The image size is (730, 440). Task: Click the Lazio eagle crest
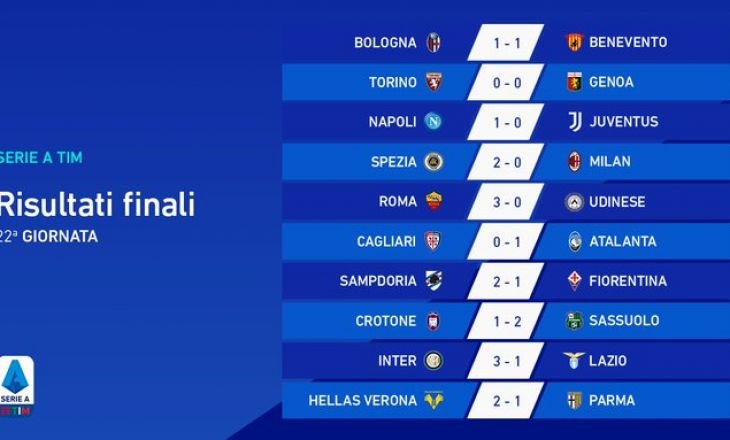click(574, 361)
